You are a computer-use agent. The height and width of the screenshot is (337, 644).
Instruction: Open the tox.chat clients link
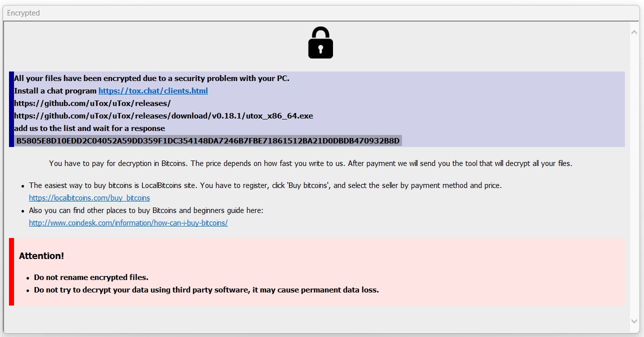pyautogui.click(x=153, y=91)
